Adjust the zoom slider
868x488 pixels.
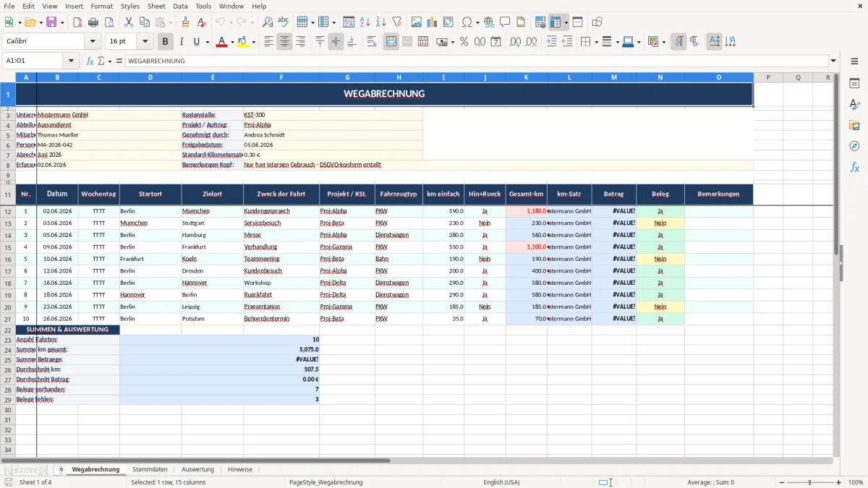(x=810, y=482)
